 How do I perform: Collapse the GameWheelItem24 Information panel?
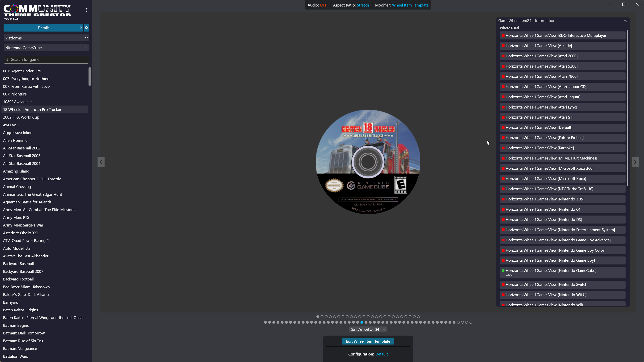[625, 21]
